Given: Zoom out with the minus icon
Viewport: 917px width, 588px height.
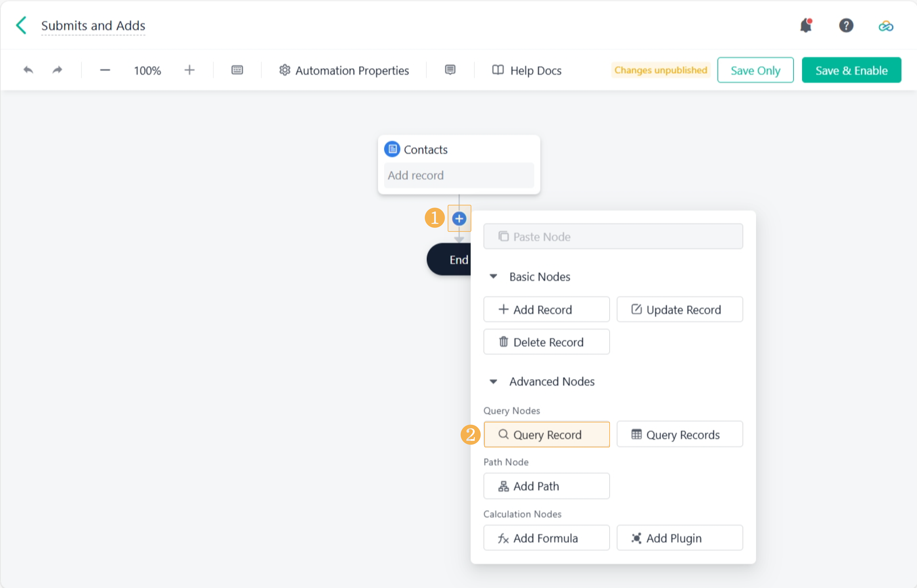Looking at the screenshot, I should click(105, 70).
